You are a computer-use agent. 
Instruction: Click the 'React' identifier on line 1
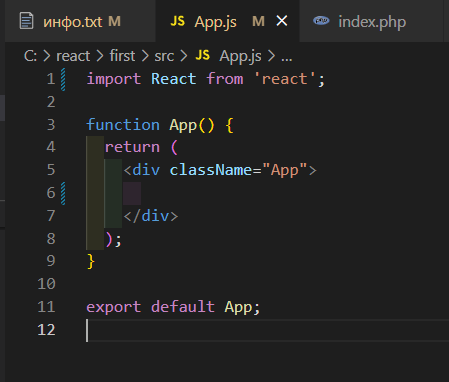coord(173,79)
